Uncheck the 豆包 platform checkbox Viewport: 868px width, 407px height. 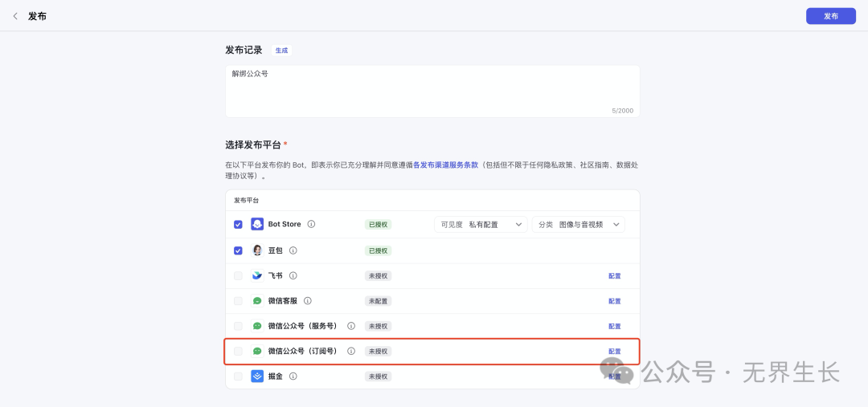[238, 250]
